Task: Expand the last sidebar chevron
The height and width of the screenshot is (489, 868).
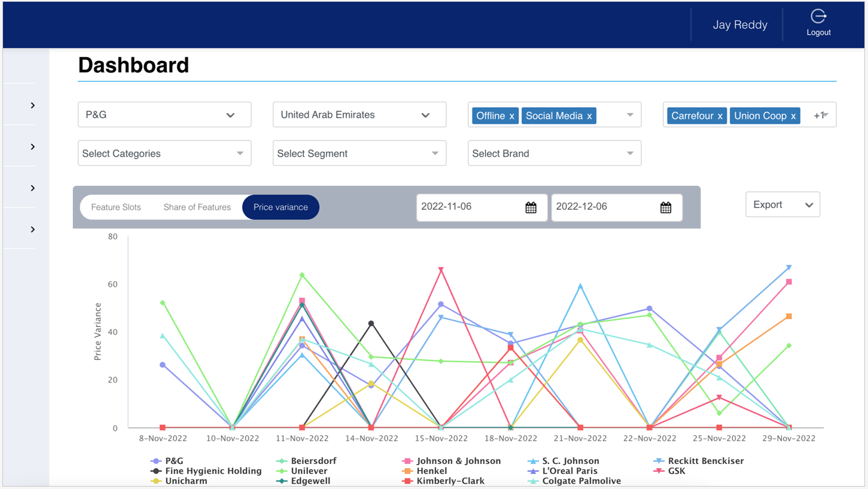Action: pos(33,230)
